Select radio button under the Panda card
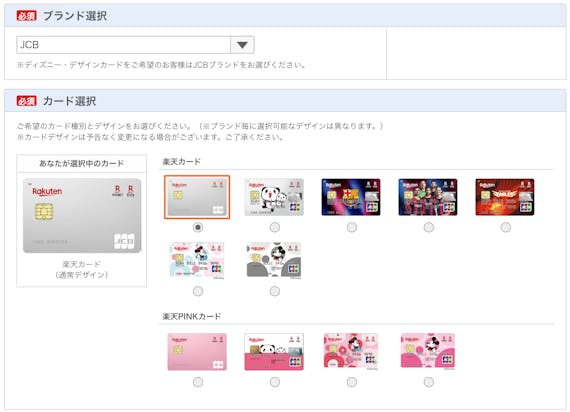The image size is (570, 412). [275, 228]
